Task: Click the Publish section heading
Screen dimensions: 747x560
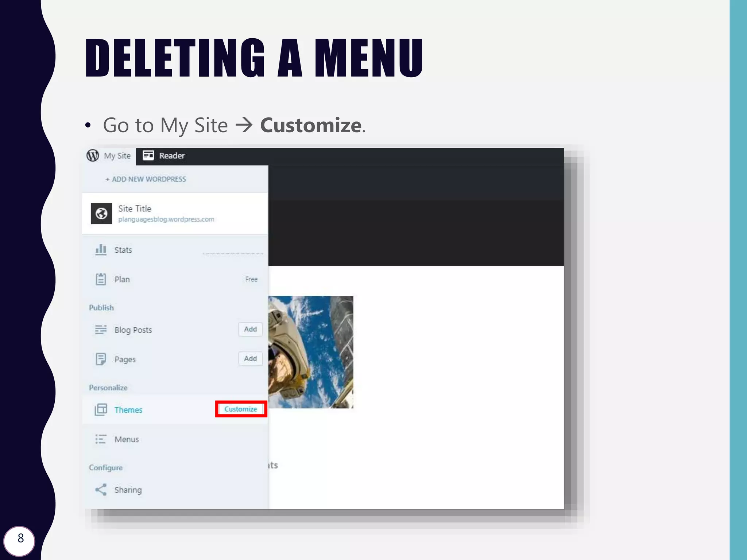Action: tap(101, 308)
